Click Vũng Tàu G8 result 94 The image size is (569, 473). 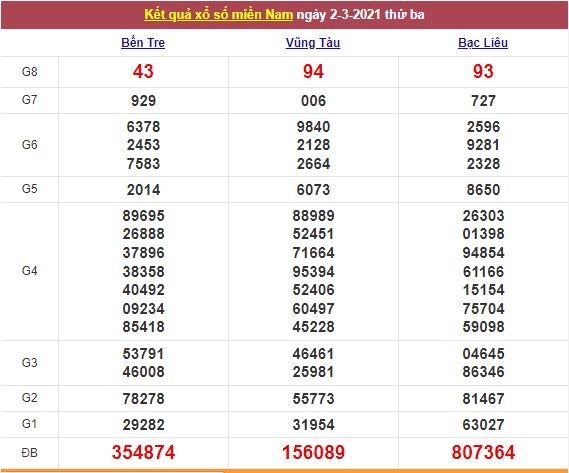point(313,71)
